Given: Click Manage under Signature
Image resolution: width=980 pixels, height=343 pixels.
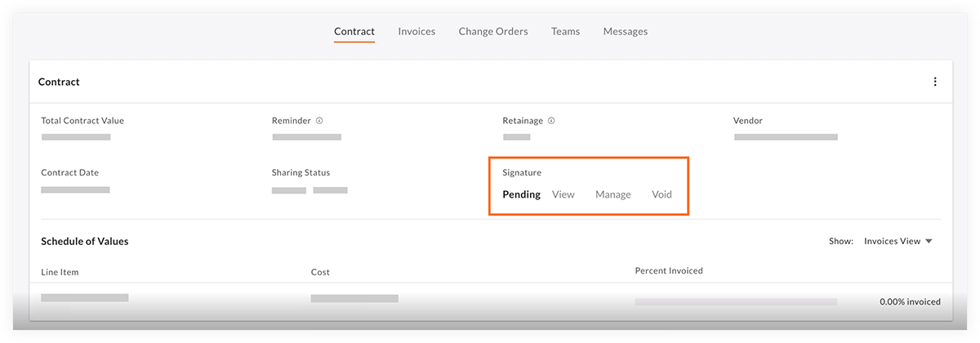Looking at the screenshot, I should coord(613,194).
